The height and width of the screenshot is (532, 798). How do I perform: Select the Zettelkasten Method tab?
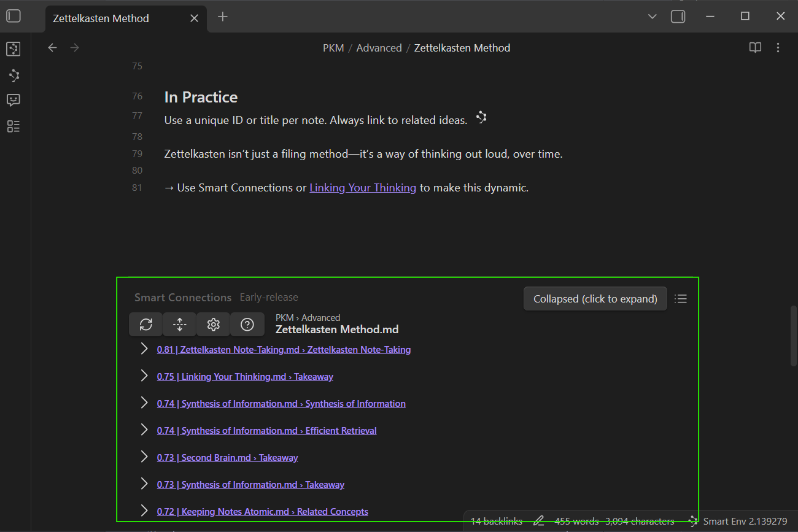pos(101,18)
